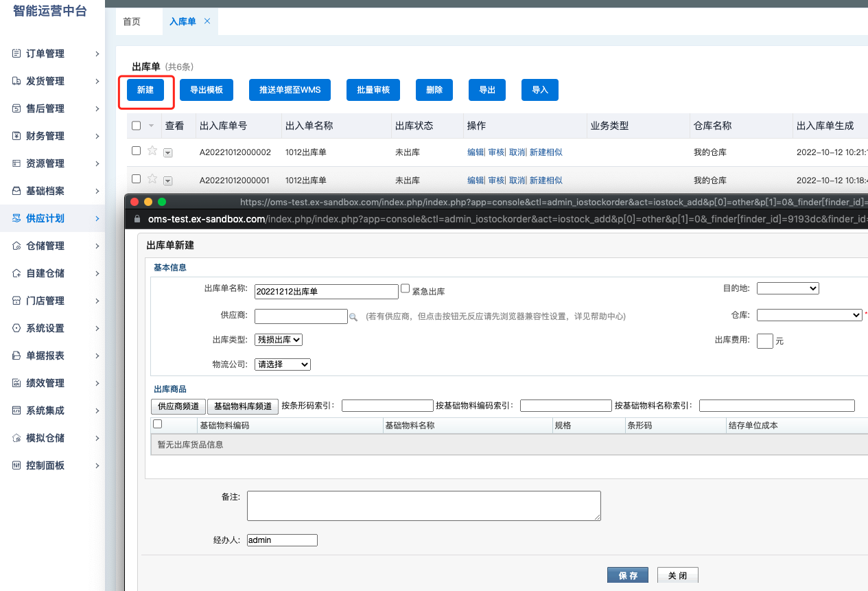This screenshot has height=591, width=868.
Task: Click 取消 link for A20221012000001
Action: (517, 181)
